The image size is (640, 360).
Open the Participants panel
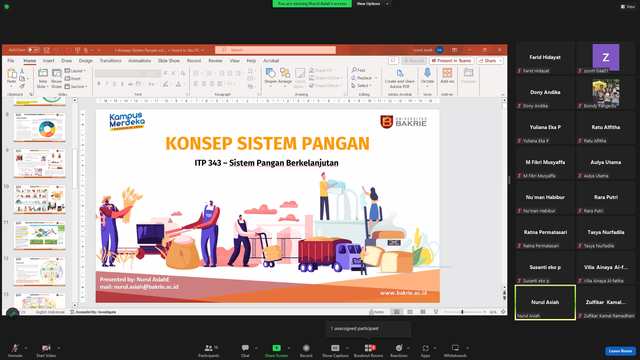[x=209, y=350]
